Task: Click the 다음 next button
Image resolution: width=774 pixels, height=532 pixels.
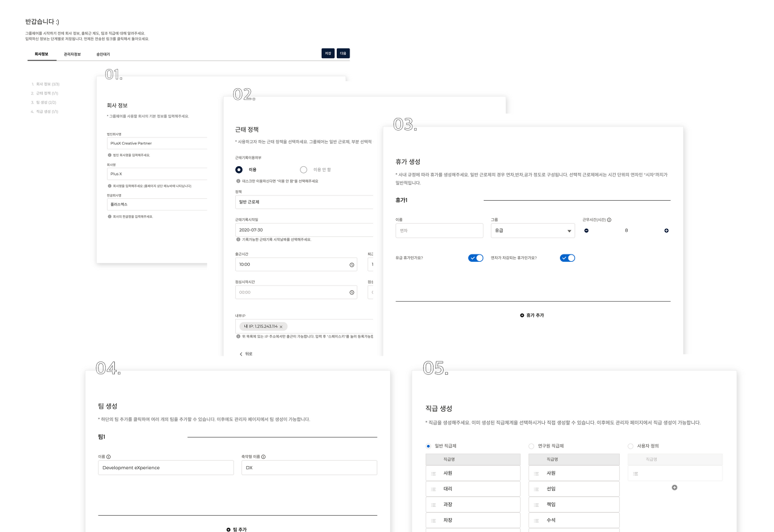Action: pyautogui.click(x=343, y=53)
